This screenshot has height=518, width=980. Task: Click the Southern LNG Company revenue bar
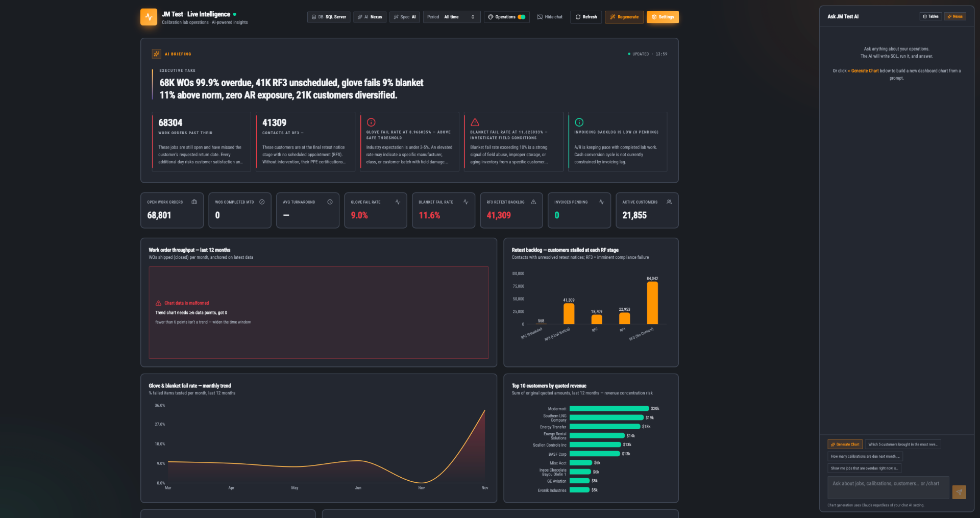606,417
